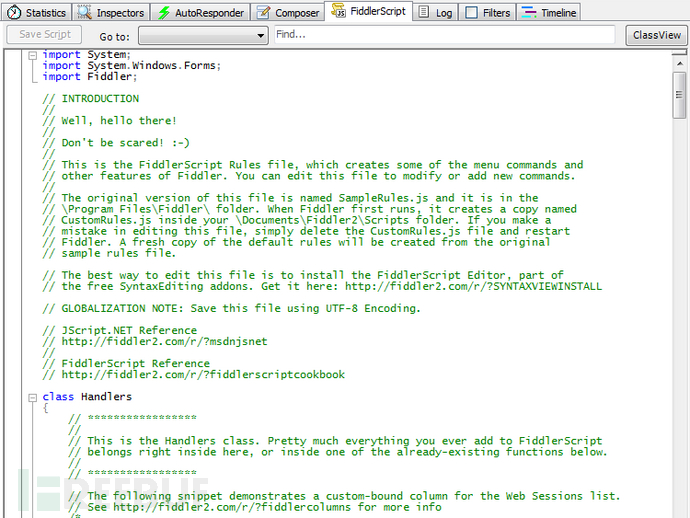This screenshot has height=518, width=690.
Task: Click the AutoResponder lightning bolt icon
Action: 164,12
